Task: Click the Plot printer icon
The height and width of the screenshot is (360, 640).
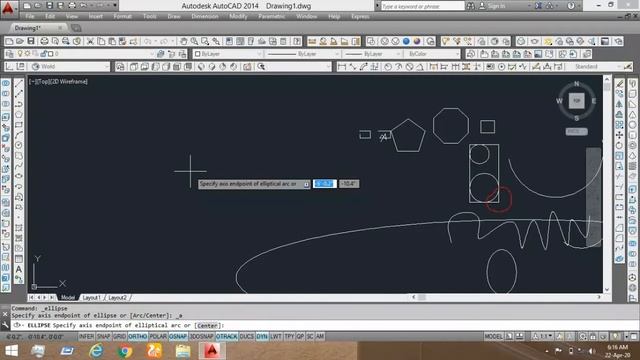Action: [x=44, y=41]
